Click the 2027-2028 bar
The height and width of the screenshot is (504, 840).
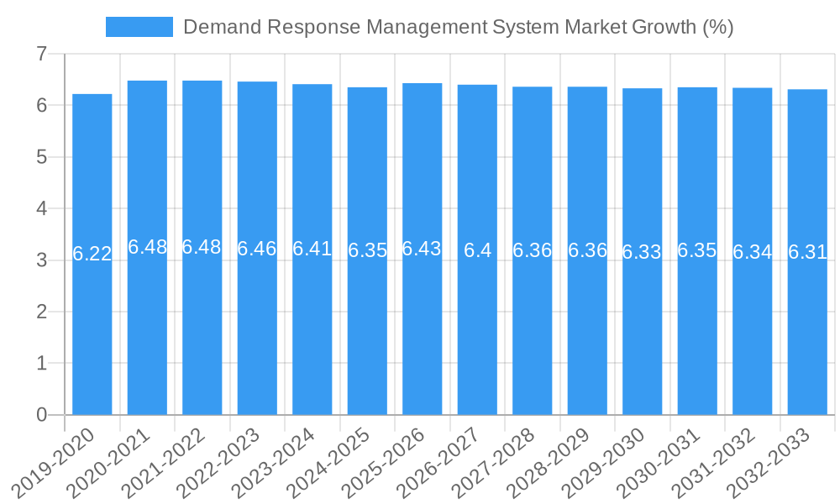(x=533, y=250)
